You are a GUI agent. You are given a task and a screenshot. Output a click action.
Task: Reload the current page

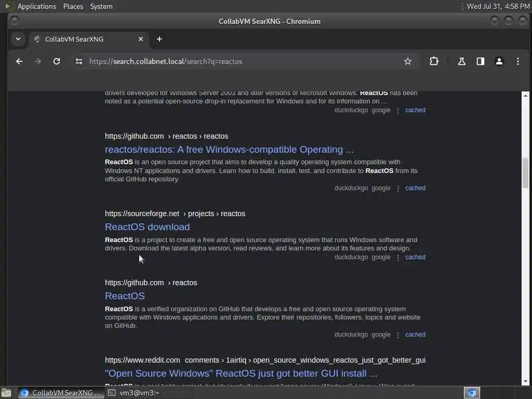click(57, 61)
